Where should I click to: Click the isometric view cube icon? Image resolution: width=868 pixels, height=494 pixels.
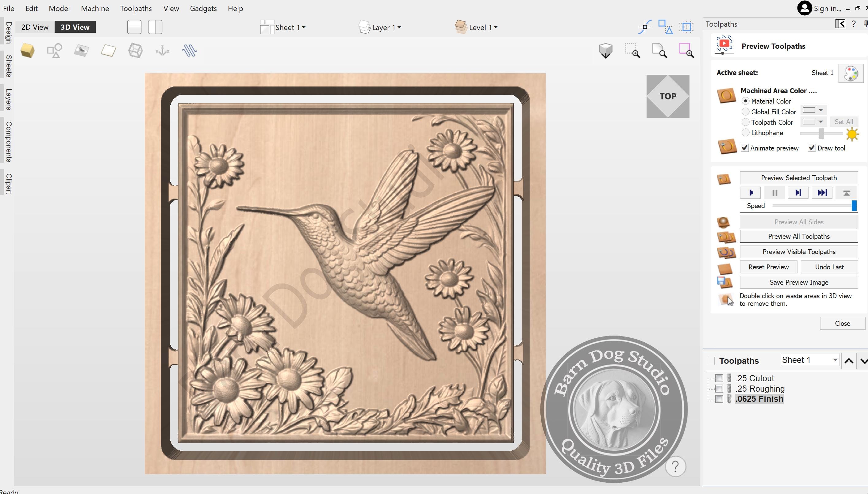point(605,50)
